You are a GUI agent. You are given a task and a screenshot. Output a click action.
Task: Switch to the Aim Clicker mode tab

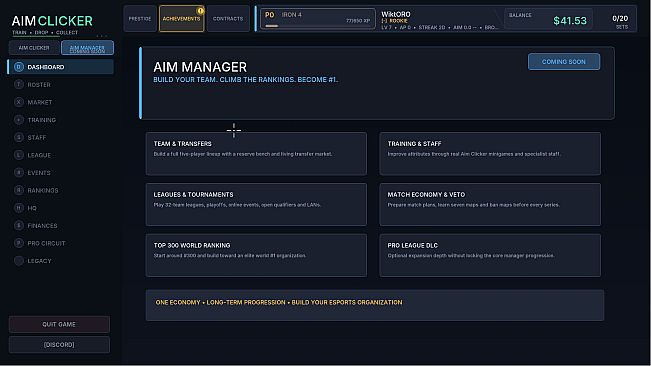pos(34,48)
